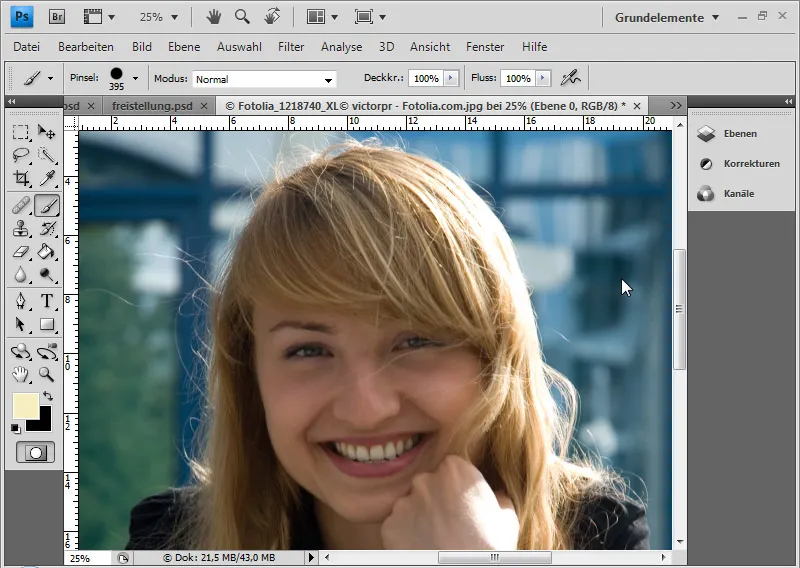The image size is (800, 568).
Task: Open the Fluss flow slider arrow
Action: (543, 78)
